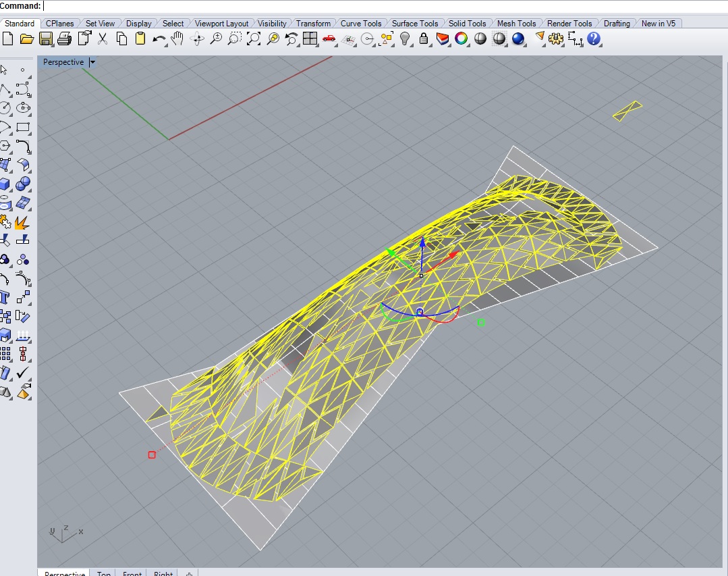Select the Box solid tool in sidebar
The image size is (728, 576).
[x=5, y=184]
